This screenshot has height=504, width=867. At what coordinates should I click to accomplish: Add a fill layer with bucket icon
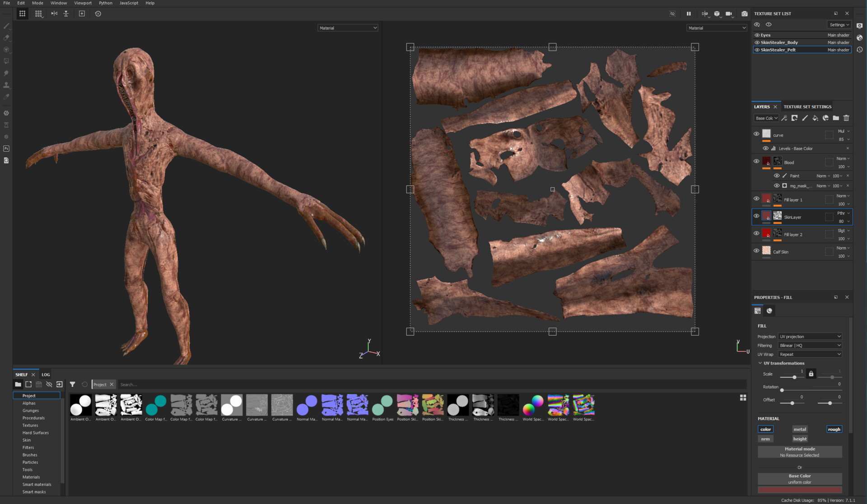click(x=815, y=118)
